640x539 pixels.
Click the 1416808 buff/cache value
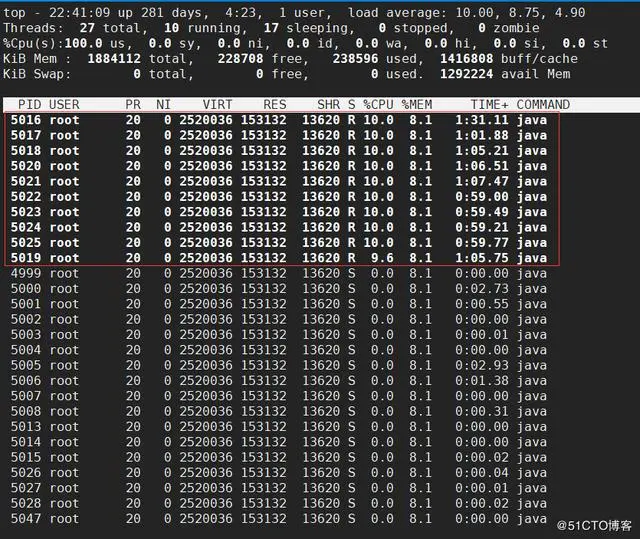click(467, 58)
